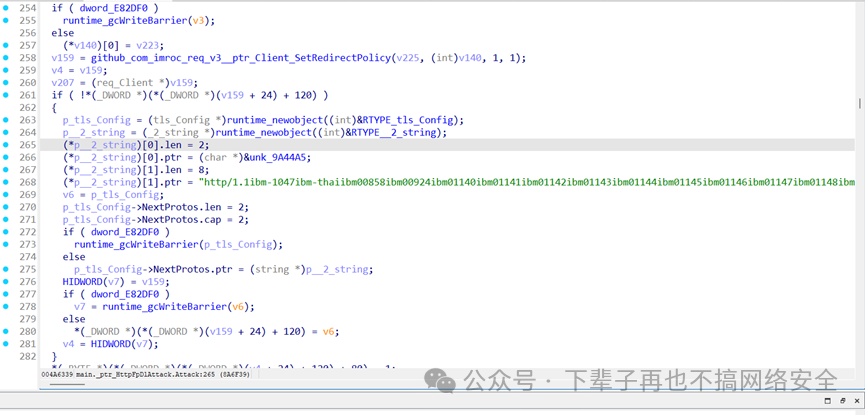Toggle breakpoint dot on line 255
This screenshot has height=415, width=865.
pos(6,20)
